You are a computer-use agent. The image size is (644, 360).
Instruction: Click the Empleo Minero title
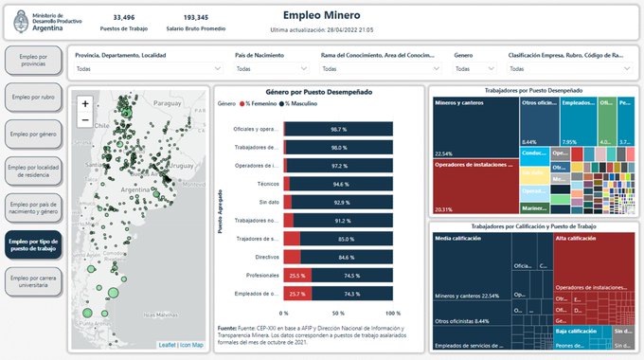(322, 15)
